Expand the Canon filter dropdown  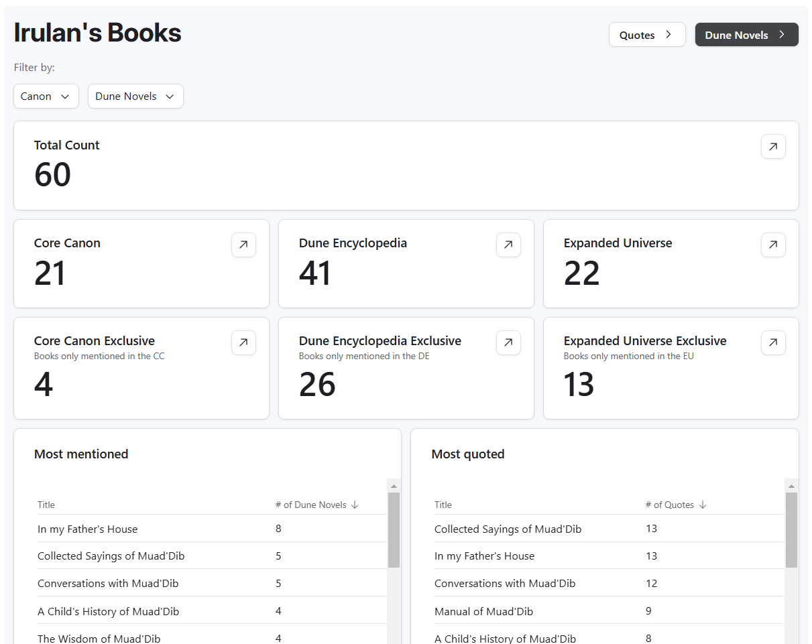(46, 96)
